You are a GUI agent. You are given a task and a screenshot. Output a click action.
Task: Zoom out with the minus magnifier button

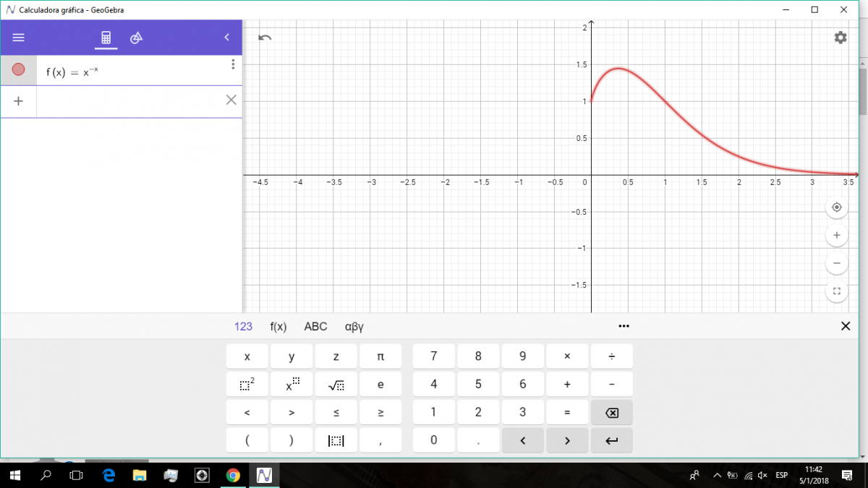(x=836, y=263)
